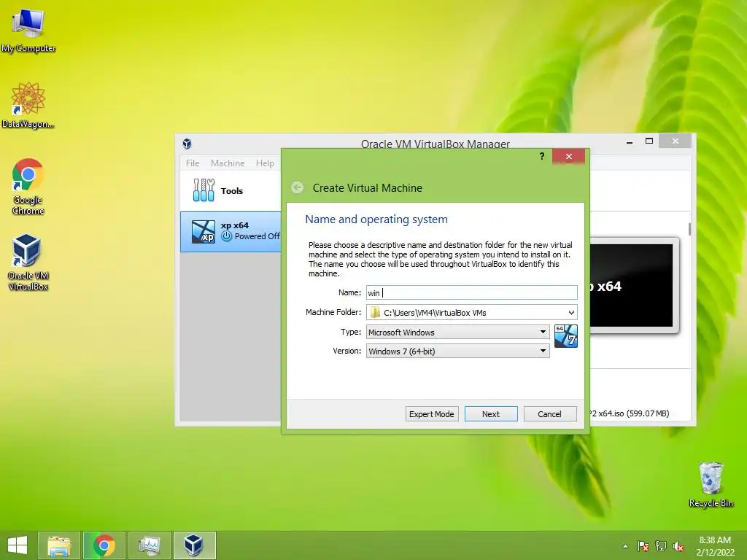Cancel the virtual machine wizard
Viewport: 747px width, 560px height.
click(550, 414)
